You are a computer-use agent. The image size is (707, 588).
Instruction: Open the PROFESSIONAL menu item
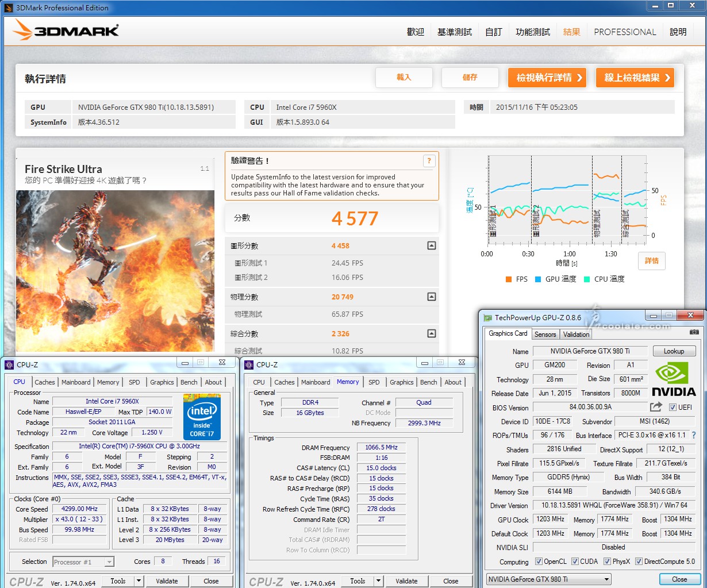[625, 32]
